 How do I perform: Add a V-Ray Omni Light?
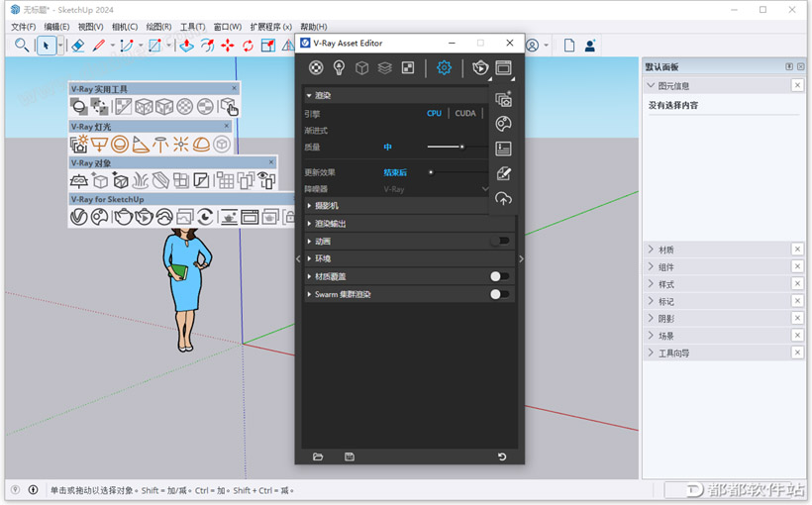point(181,144)
